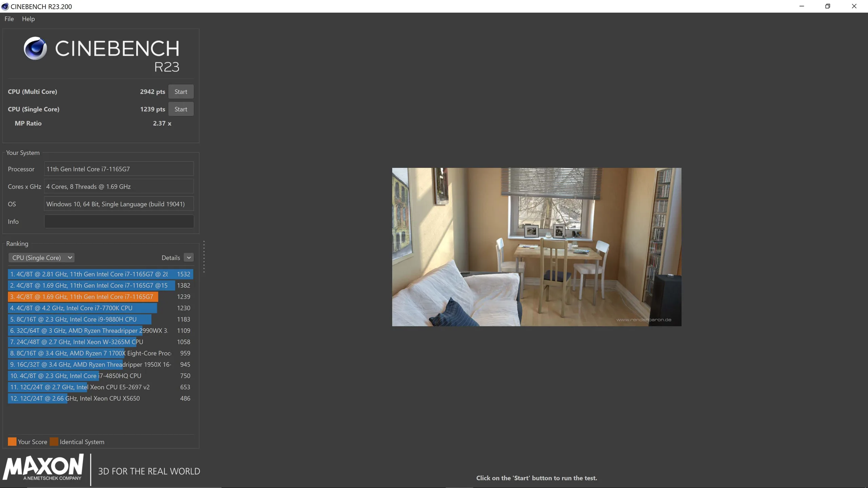
Task: Start the CPU Single Core test
Action: click(x=181, y=109)
